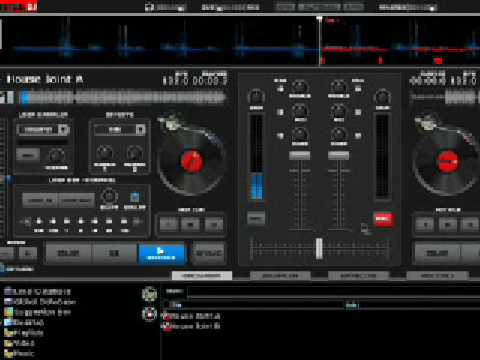The image size is (480, 360).
Task: Seek within right deck song progress bar
Action: coord(445,97)
